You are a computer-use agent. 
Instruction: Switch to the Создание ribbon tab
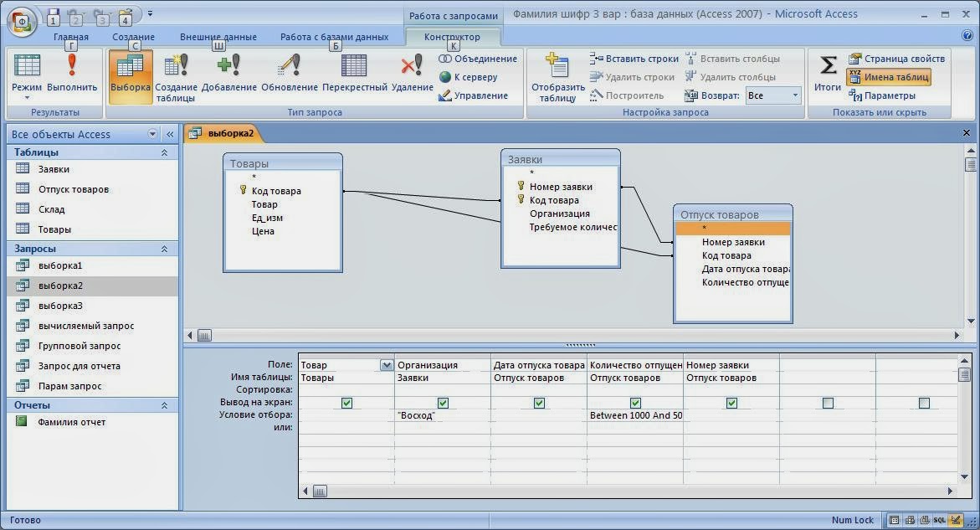tap(133, 37)
